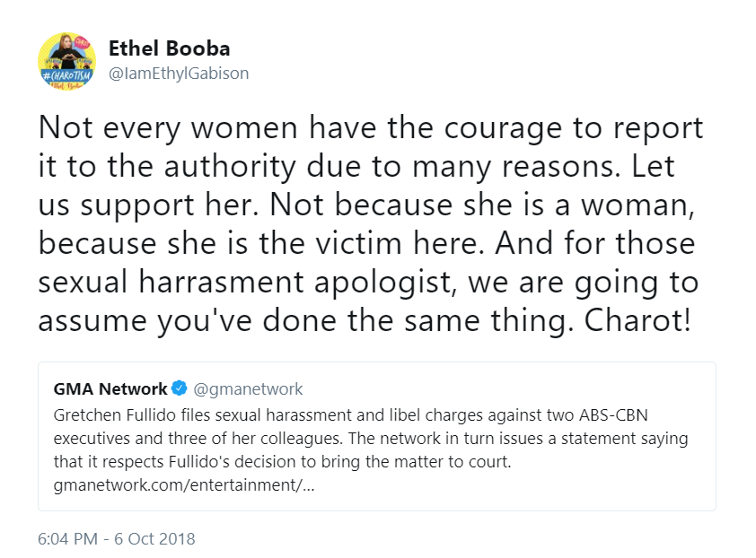Open the gmanetwork.com/entertainment link
This screenshot has width=756, height=558.
[184, 484]
